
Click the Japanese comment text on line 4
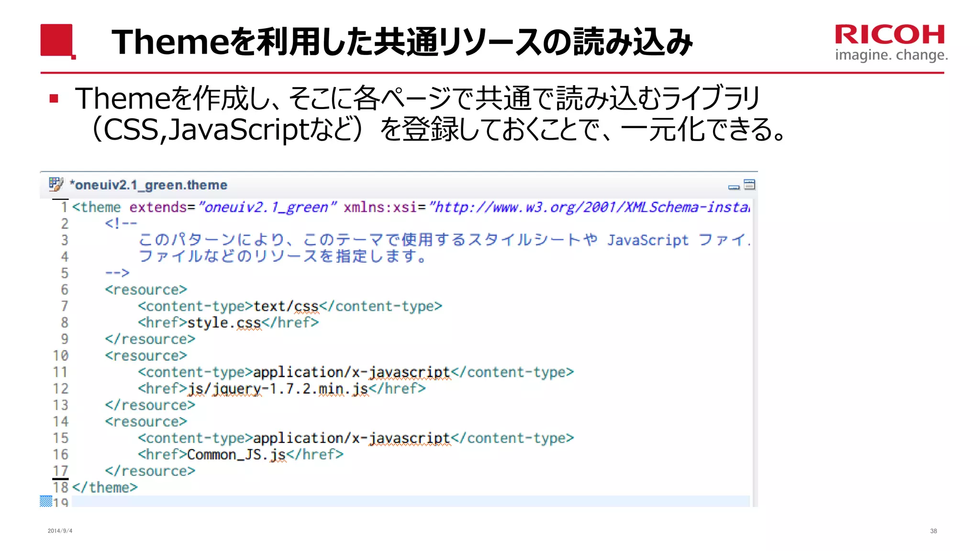[282, 256]
